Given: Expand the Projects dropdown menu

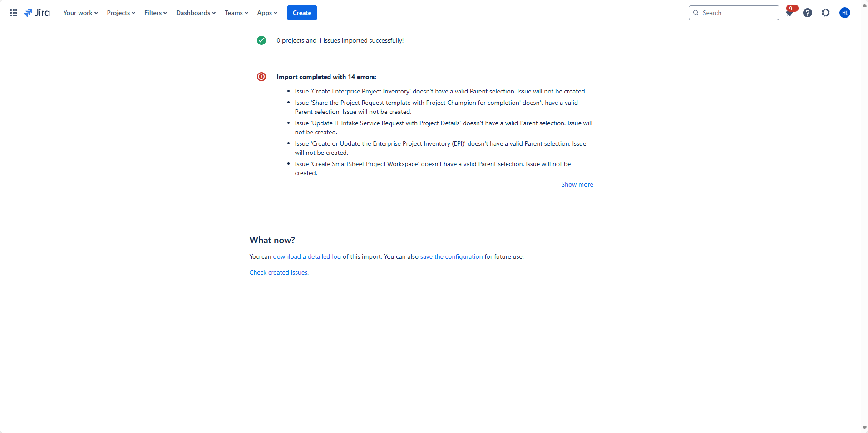Looking at the screenshot, I should click(x=121, y=13).
